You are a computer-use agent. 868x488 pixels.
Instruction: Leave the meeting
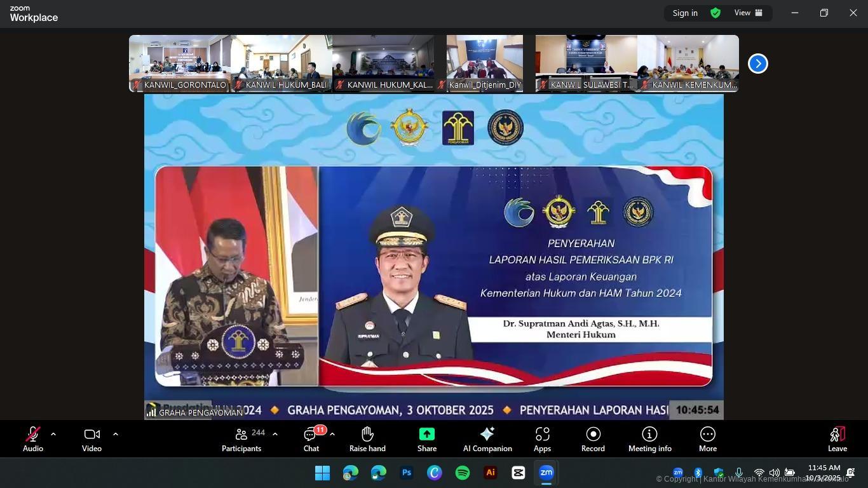click(837, 439)
